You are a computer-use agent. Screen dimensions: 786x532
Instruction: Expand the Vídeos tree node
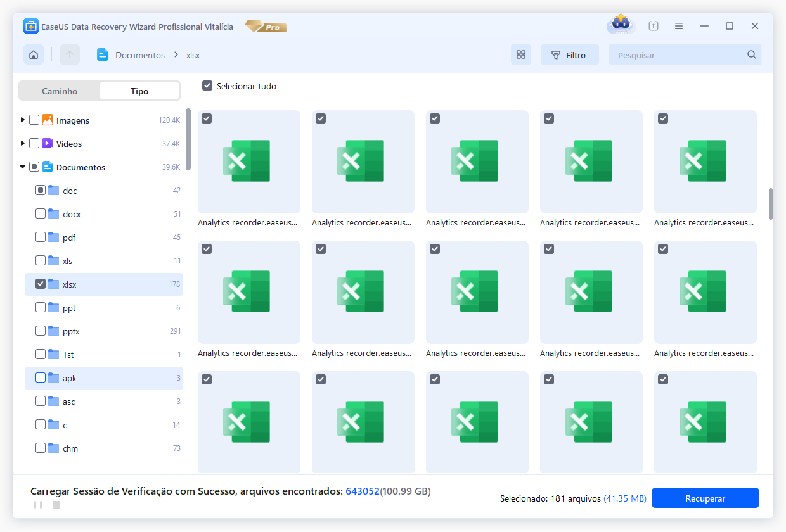tap(23, 143)
